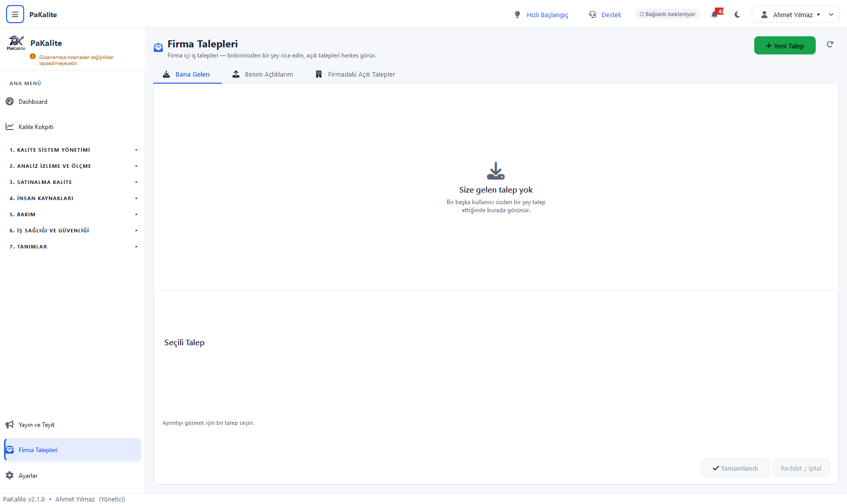Click the Size gelen talep yok message
Image resolution: width=847 pixels, height=504 pixels.
click(x=496, y=190)
